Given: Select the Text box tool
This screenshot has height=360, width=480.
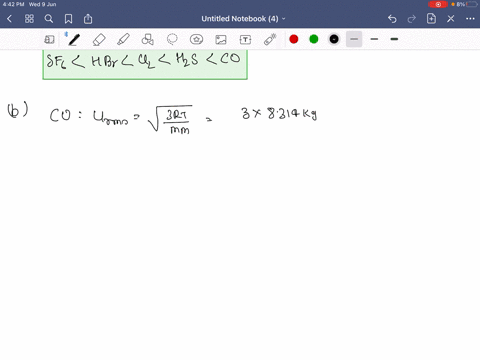Looking at the screenshot, I should tap(245, 40).
